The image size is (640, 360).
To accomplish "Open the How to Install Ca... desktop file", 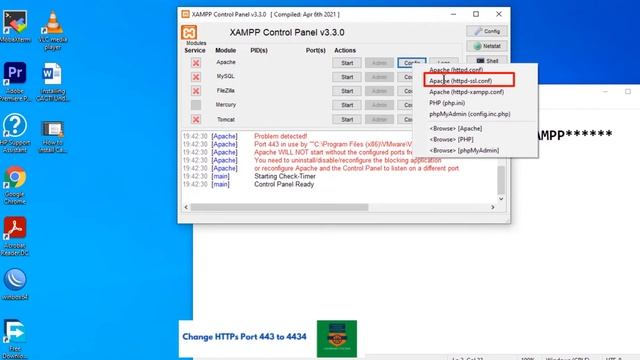I will coord(53,136).
